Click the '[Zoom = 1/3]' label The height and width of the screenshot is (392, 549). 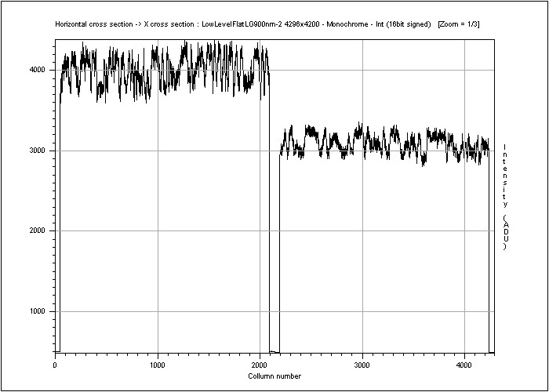[459, 24]
